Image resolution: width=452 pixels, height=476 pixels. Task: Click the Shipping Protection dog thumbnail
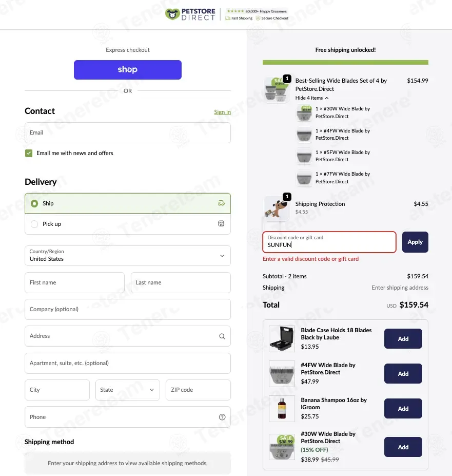pos(274,207)
